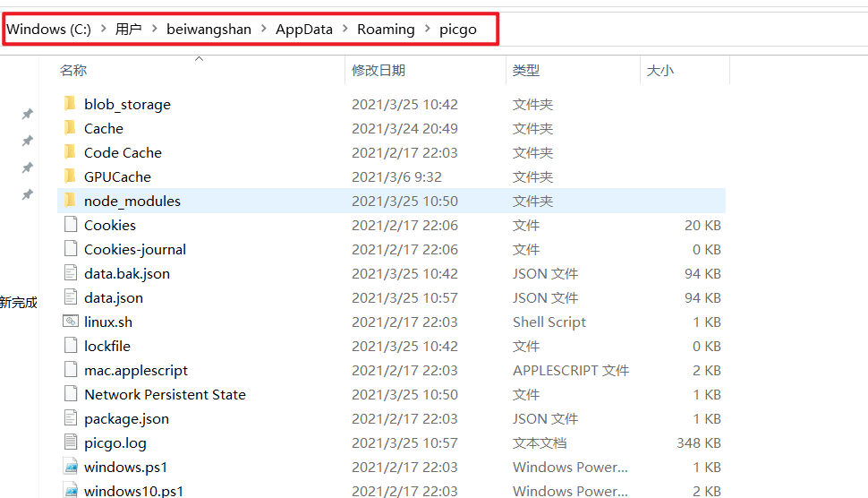Select the Cookies file name
Viewport: 868px width, 498px height.
coord(109,225)
